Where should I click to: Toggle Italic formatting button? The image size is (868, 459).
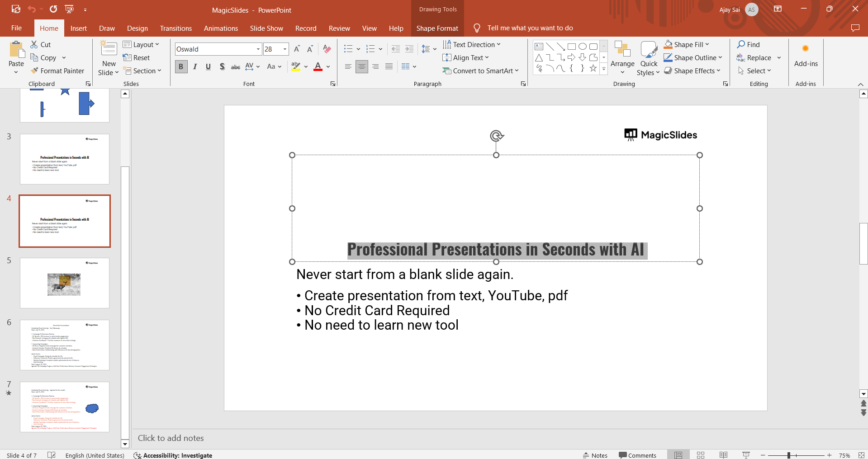click(x=195, y=67)
